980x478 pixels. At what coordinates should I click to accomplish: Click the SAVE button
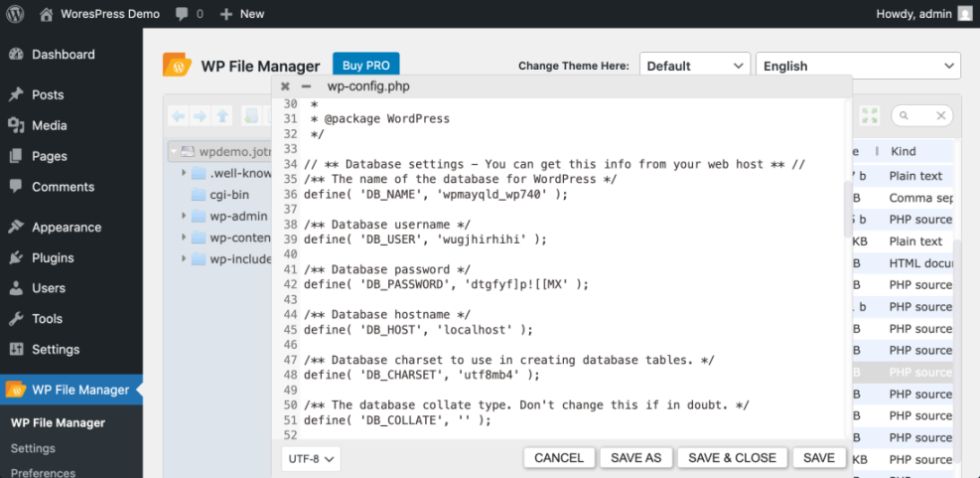pyautogui.click(x=819, y=458)
